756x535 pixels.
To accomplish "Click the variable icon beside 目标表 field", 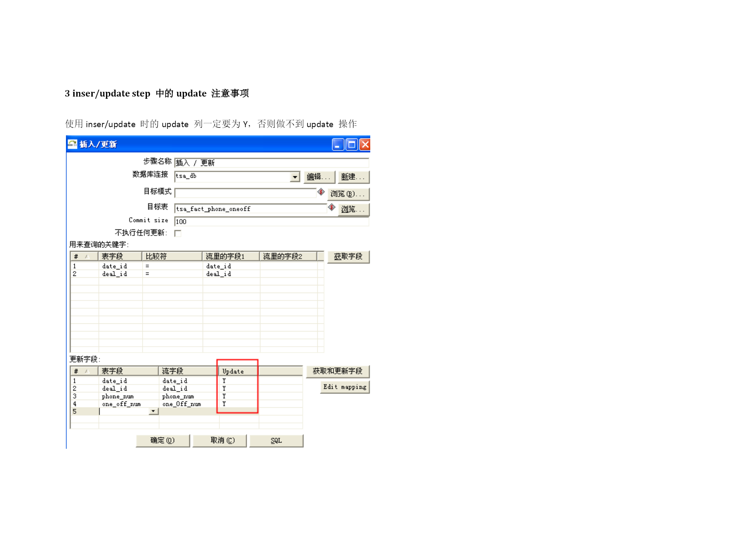I will pos(331,207).
